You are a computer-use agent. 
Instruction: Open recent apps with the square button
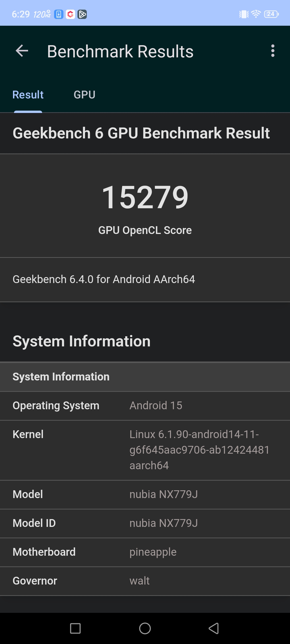(75, 628)
